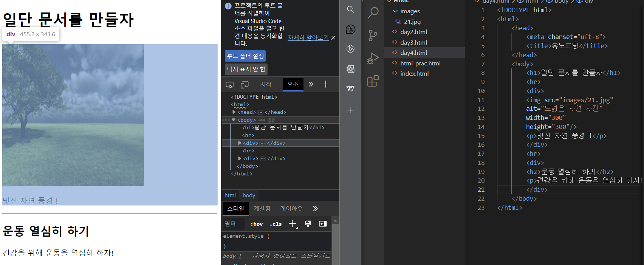Show more DevTools tabs chevron beside 요소

click(311, 84)
